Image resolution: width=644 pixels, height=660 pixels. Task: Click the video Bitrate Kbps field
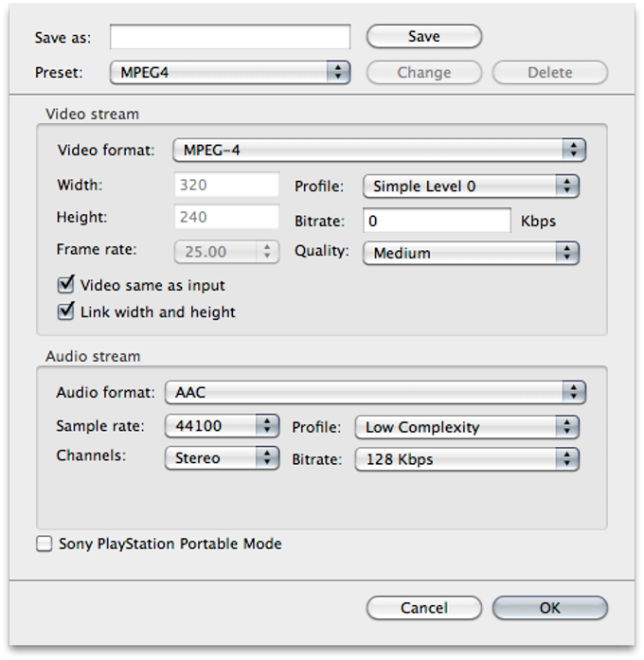[x=437, y=221]
